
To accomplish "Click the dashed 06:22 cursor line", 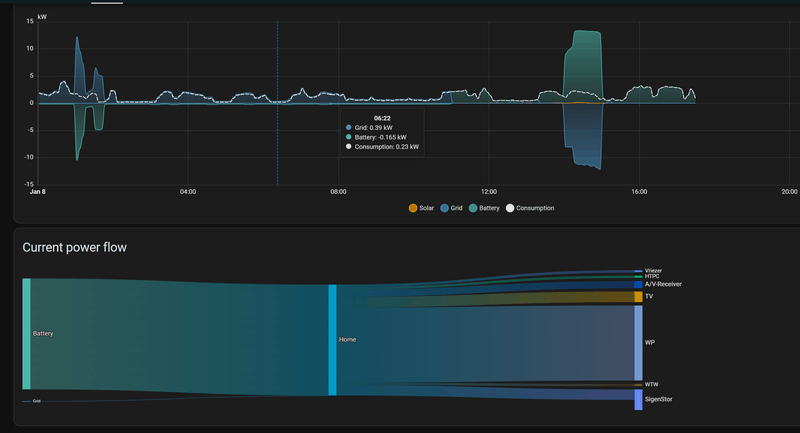I will [278, 103].
